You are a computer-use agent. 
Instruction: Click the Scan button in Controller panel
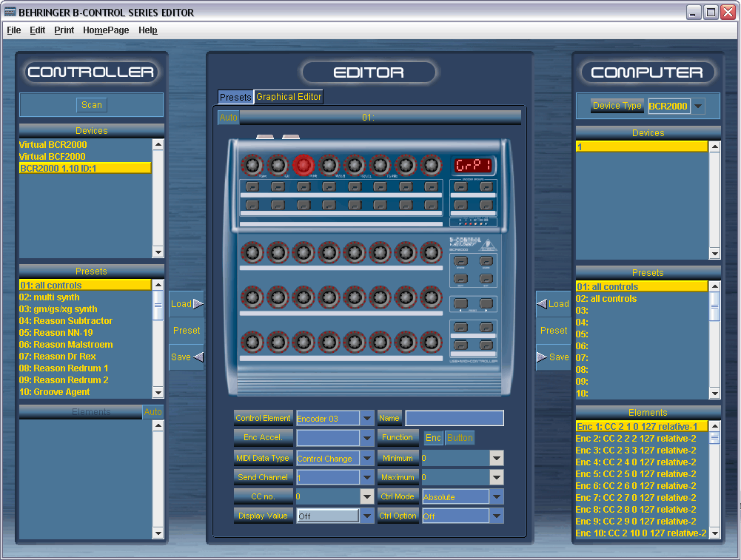tap(91, 105)
